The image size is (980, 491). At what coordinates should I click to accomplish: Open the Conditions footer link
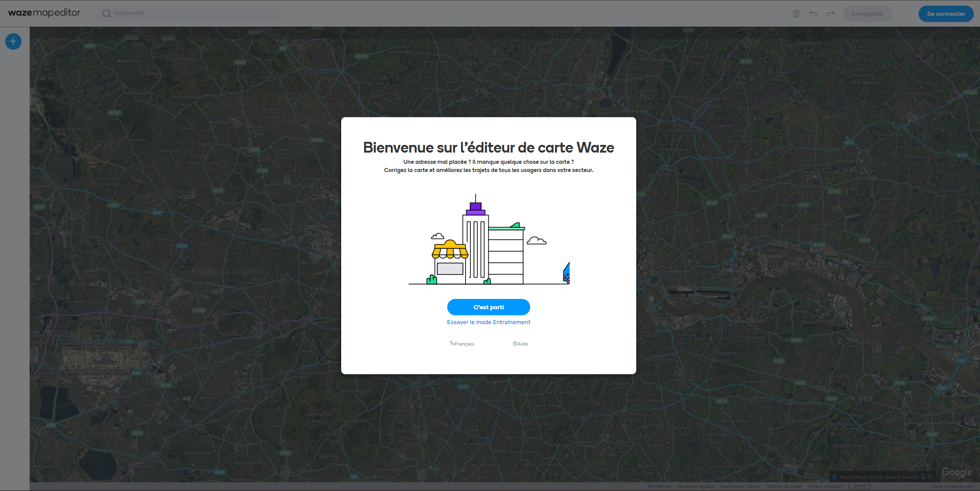[659, 486]
